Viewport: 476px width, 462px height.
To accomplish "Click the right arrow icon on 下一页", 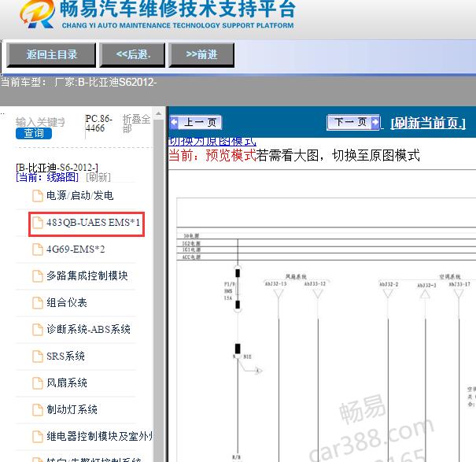I will coord(375,123).
